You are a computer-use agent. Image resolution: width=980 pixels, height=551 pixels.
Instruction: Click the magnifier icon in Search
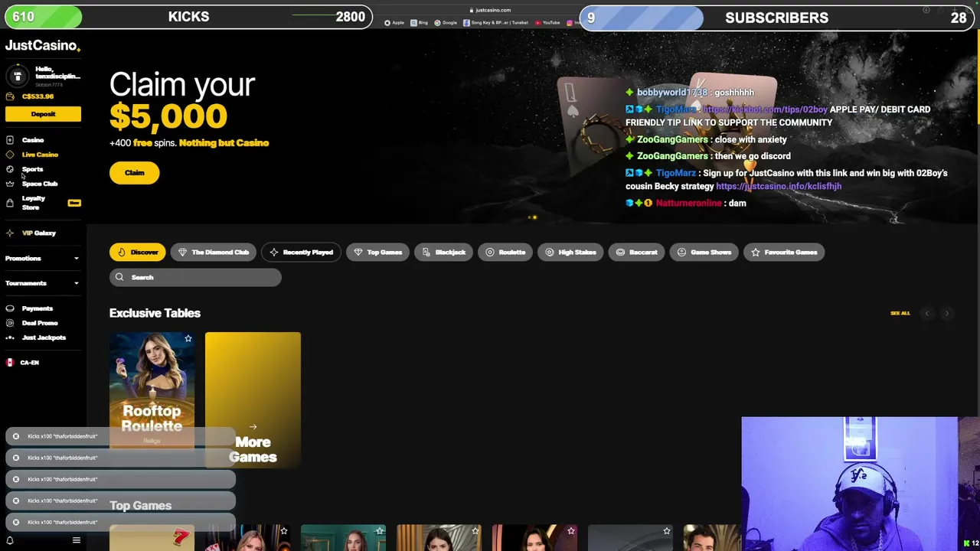click(x=119, y=277)
